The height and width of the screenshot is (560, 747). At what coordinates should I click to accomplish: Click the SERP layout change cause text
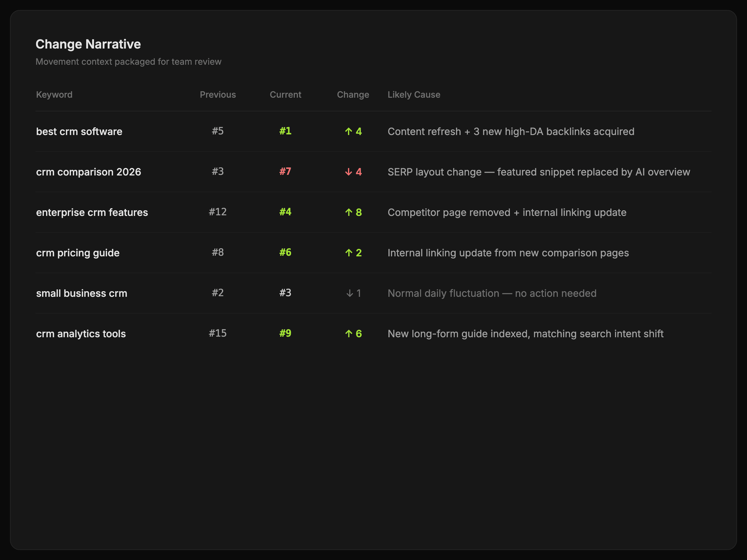[538, 172]
